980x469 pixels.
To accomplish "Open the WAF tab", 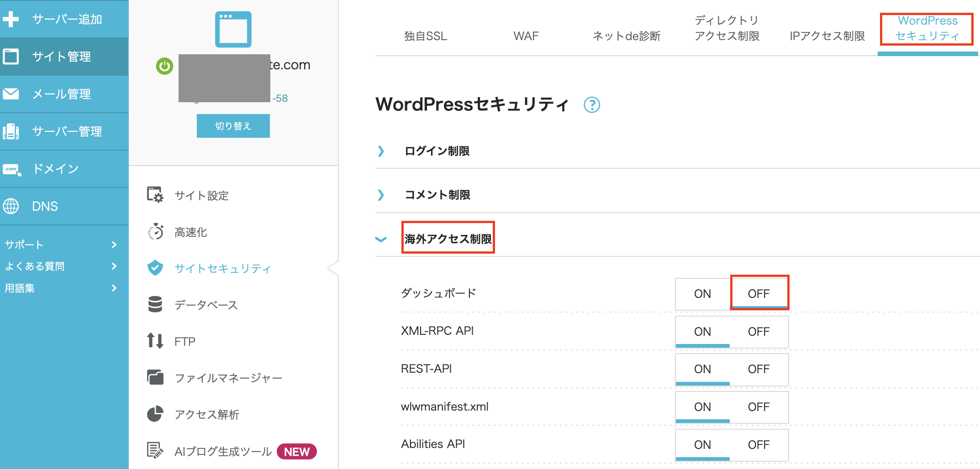I will (526, 36).
